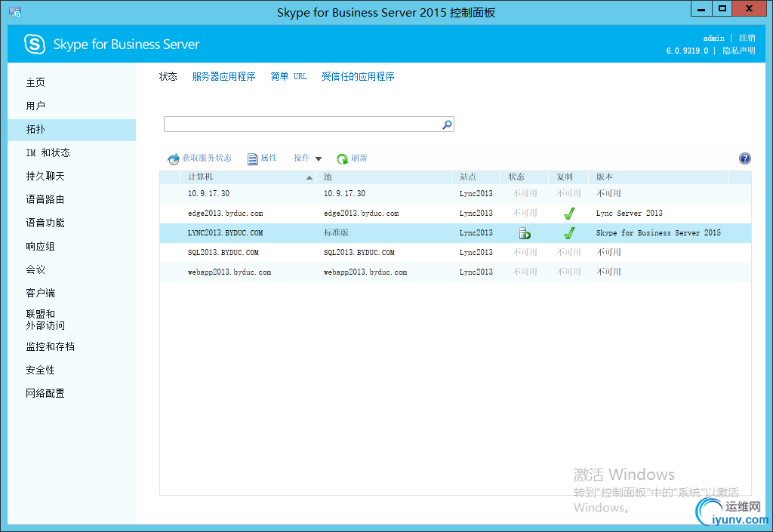Click the Skype logo icon in header
The height and width of the screenshot is (532, 773).
tap(35, 45)
